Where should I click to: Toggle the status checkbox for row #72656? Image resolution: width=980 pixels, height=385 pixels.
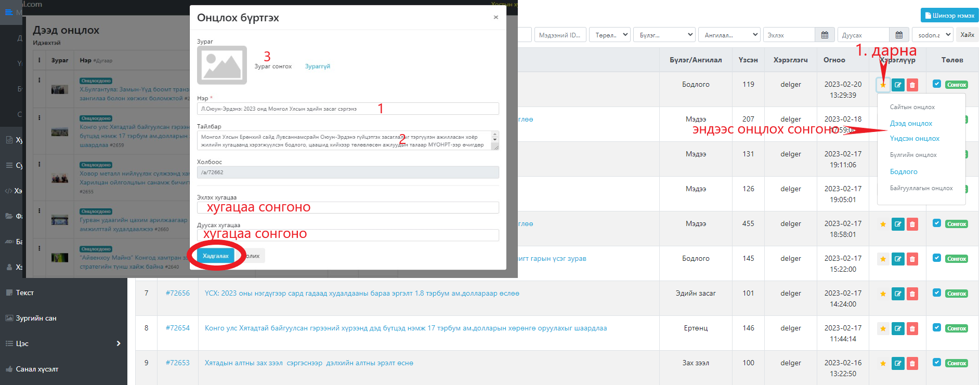936,293
